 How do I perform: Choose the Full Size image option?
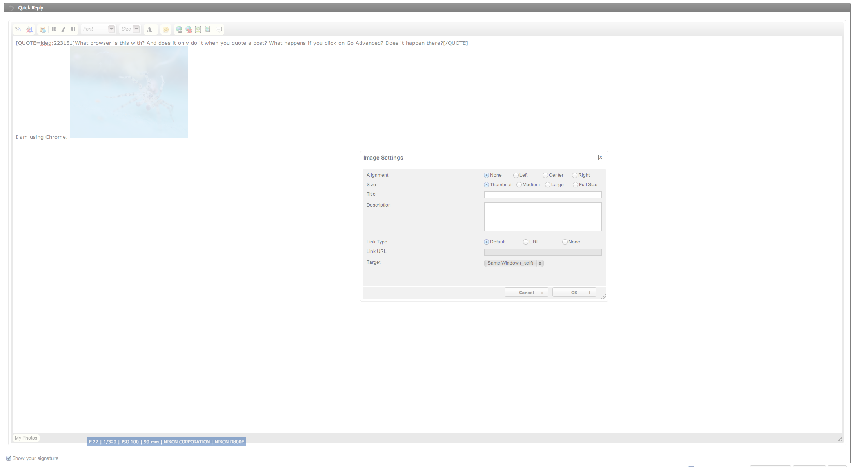pos(575,185)
